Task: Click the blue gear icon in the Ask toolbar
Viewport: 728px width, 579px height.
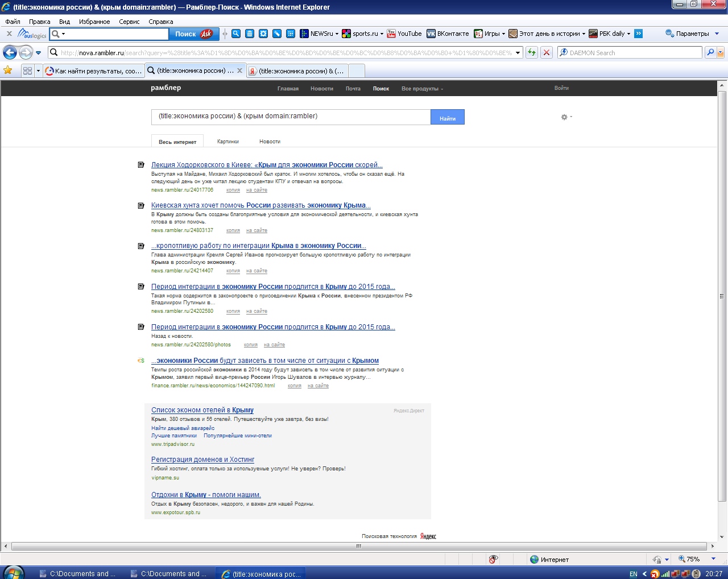Action: point(263,34)
